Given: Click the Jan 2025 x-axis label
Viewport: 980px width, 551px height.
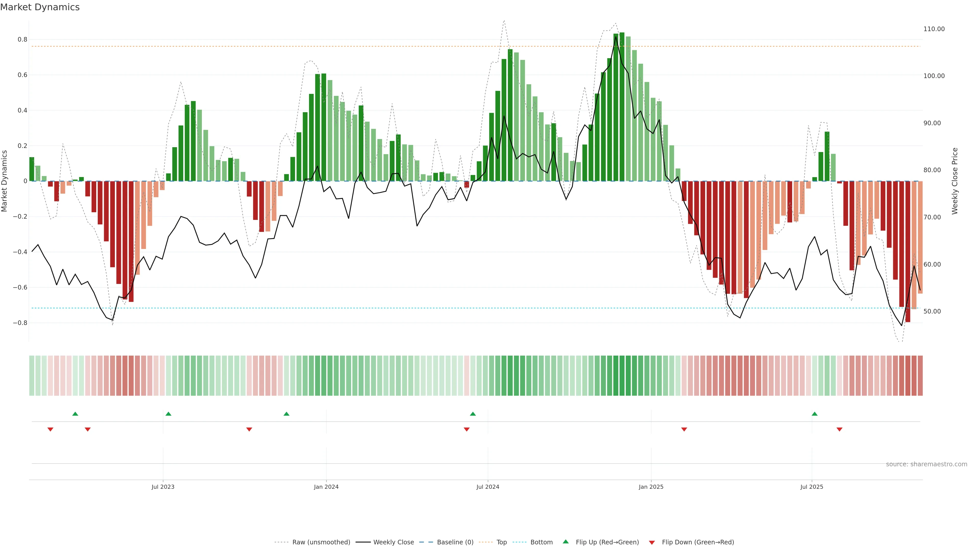Looking at the screenshot, I should (651, 487).
